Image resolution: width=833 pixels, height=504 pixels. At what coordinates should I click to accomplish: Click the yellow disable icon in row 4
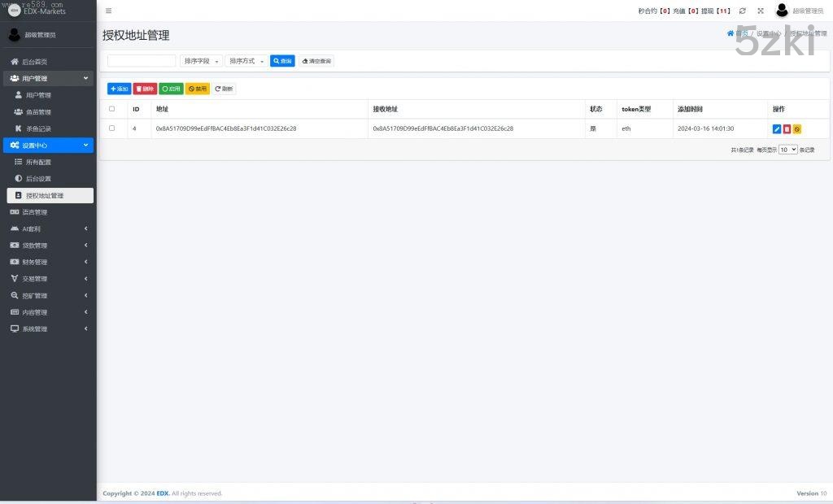pyautogui.click(x=797, y=129)
